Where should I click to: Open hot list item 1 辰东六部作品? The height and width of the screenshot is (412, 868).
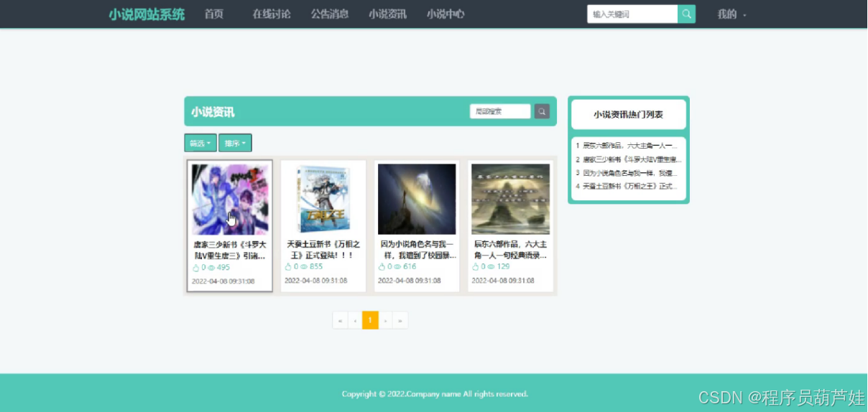click(627, 146)
